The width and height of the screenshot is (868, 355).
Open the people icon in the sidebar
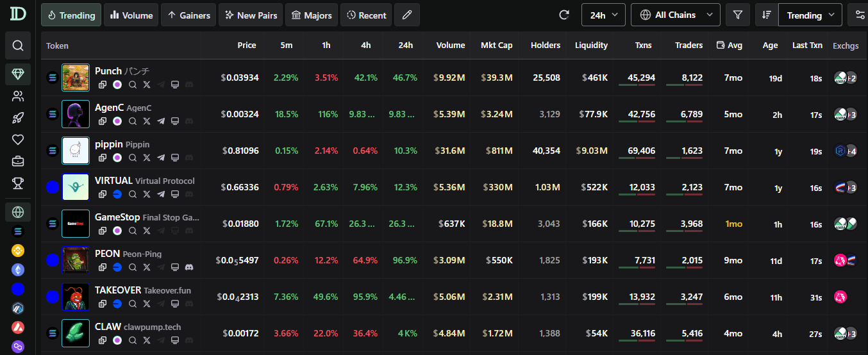pos(18,96)
